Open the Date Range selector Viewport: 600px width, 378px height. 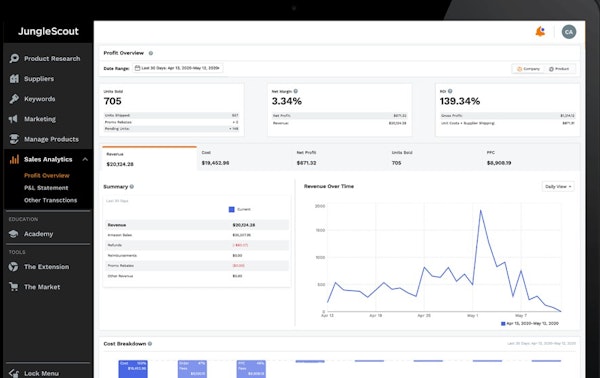(x=178, y=68)
